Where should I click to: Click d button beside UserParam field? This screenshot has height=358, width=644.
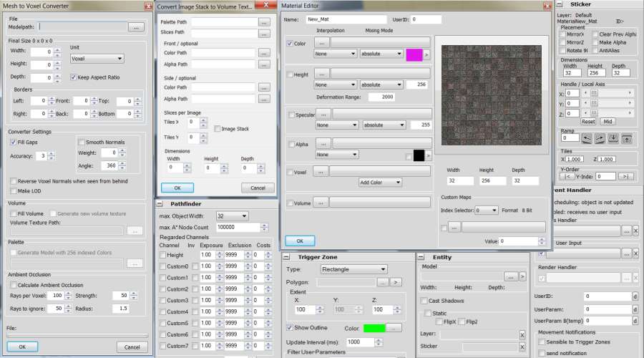[635, 309]
